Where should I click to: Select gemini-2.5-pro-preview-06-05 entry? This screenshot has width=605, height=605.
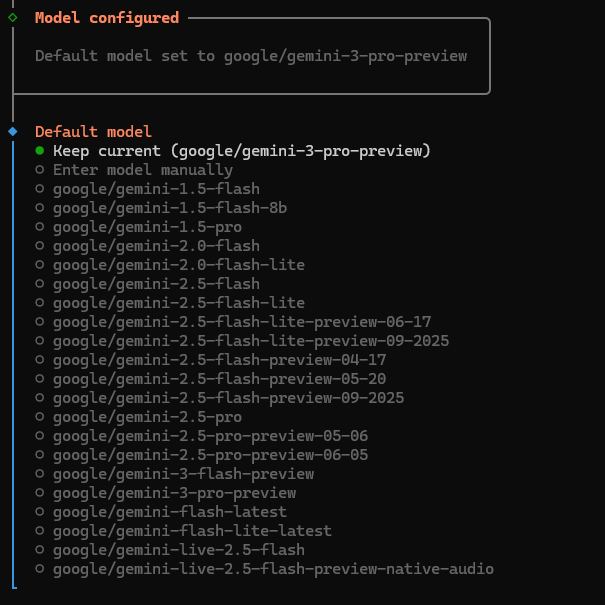[x=210, y=455]
